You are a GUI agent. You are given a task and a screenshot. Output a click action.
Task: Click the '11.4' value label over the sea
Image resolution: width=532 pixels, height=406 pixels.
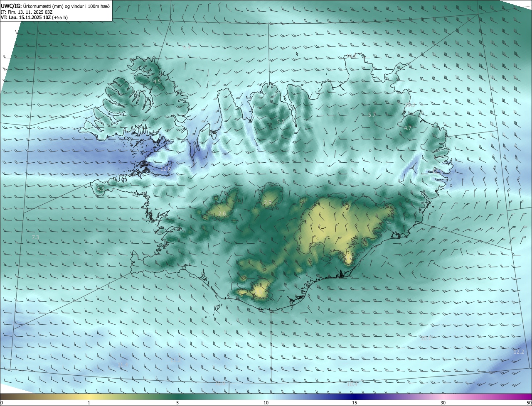[x=123, y=365]
